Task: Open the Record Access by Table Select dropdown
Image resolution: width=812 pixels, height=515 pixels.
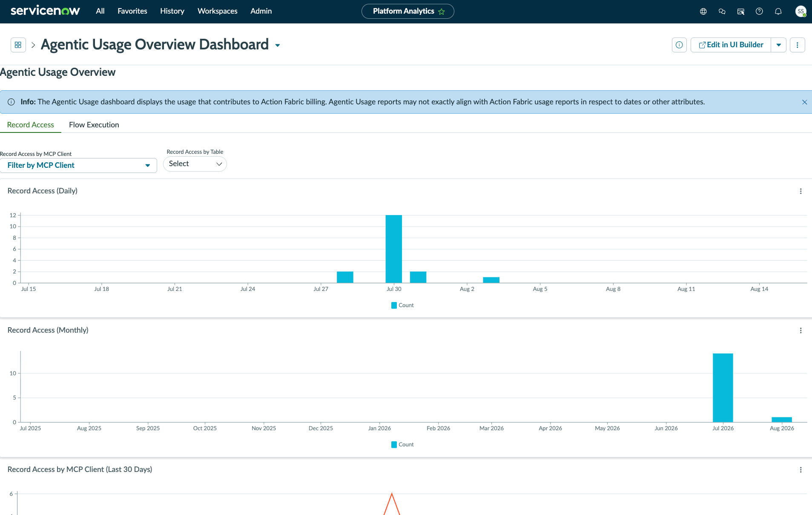Action: pos(195,164)
